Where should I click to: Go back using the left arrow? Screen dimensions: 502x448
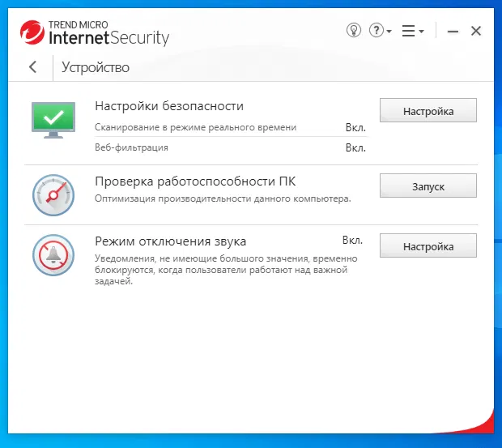point(32,67)
